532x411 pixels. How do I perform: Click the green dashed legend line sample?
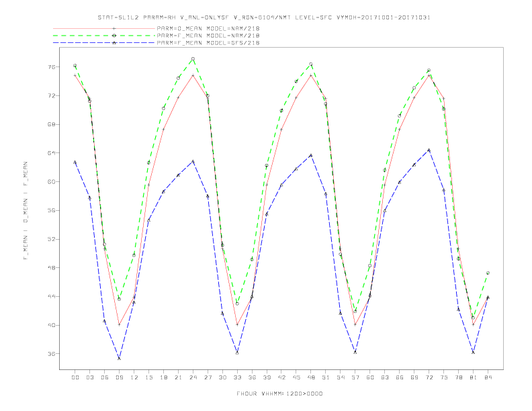104,36
